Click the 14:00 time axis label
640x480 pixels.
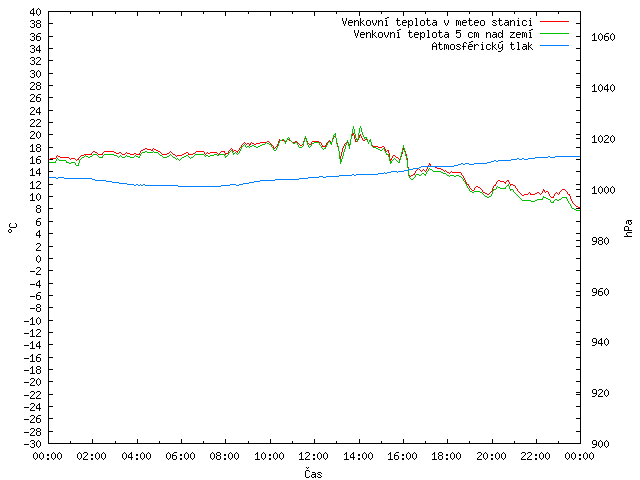coord(358,456)
